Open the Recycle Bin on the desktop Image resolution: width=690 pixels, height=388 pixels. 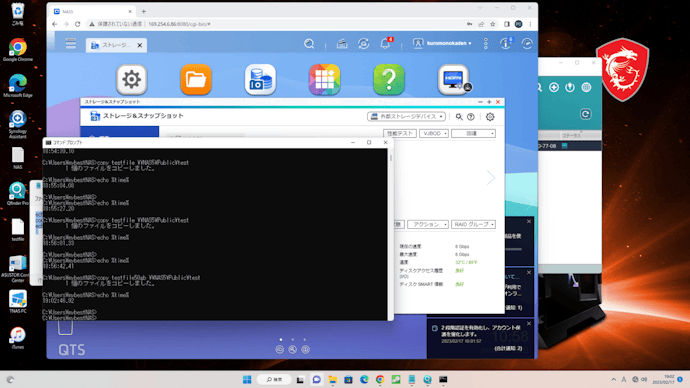point(18,14)
